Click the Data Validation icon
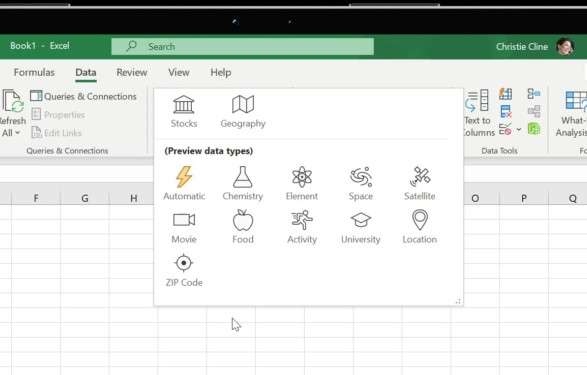The image size is (587, 375). pyautogui.click(x=505, y=129)
